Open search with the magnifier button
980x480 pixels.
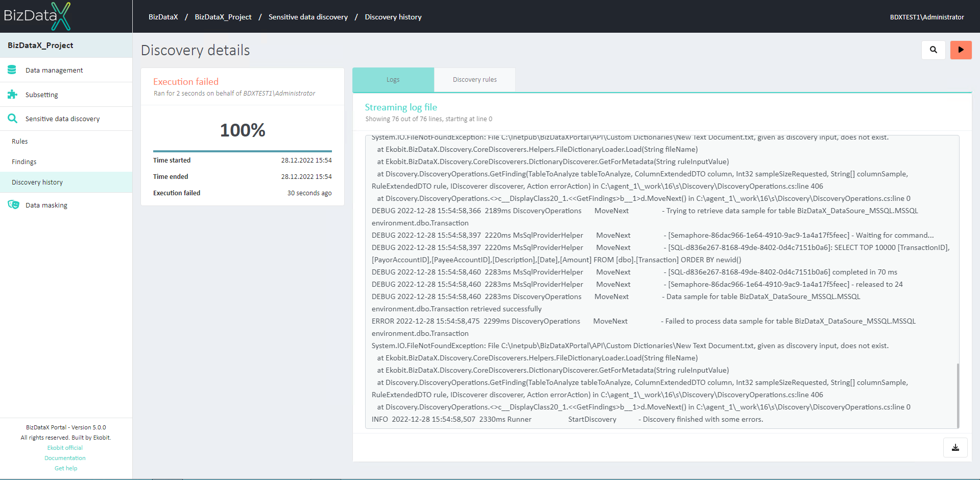click(x=934, y=50)
